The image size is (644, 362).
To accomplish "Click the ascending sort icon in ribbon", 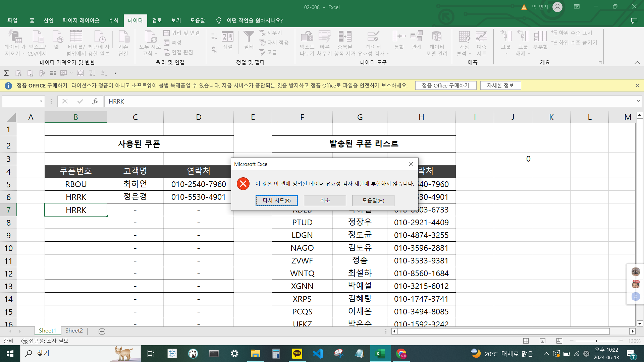I will (214, 36).
